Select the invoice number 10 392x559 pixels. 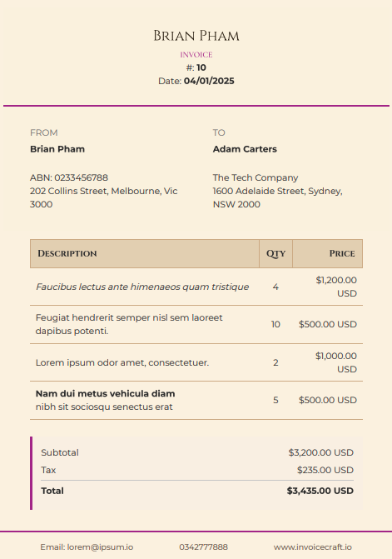(201, 67)
